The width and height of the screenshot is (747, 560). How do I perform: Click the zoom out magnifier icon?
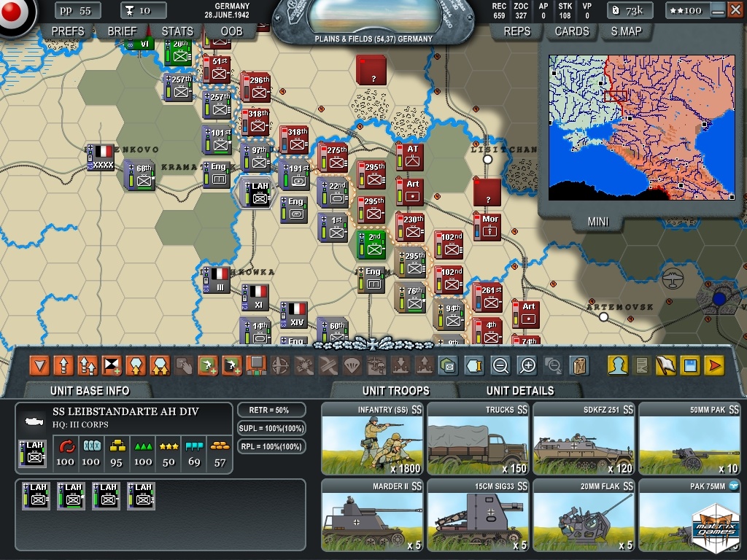click(500, 365)
